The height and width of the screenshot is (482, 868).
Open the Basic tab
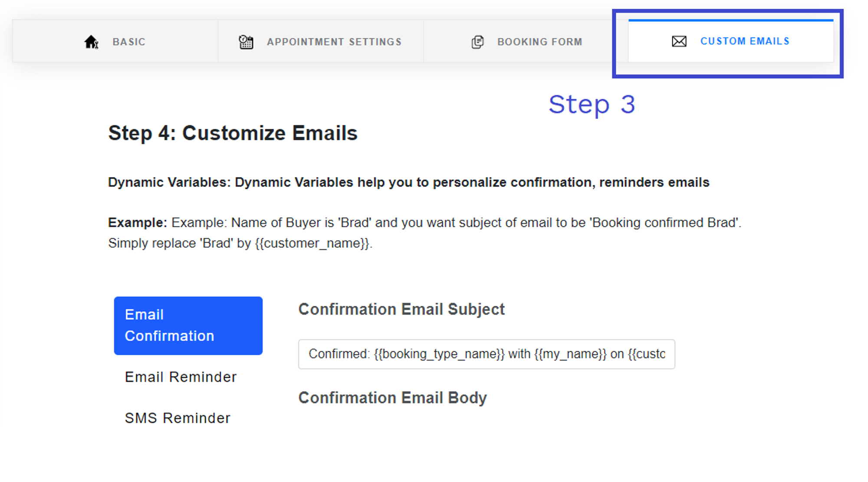[115, 41]
